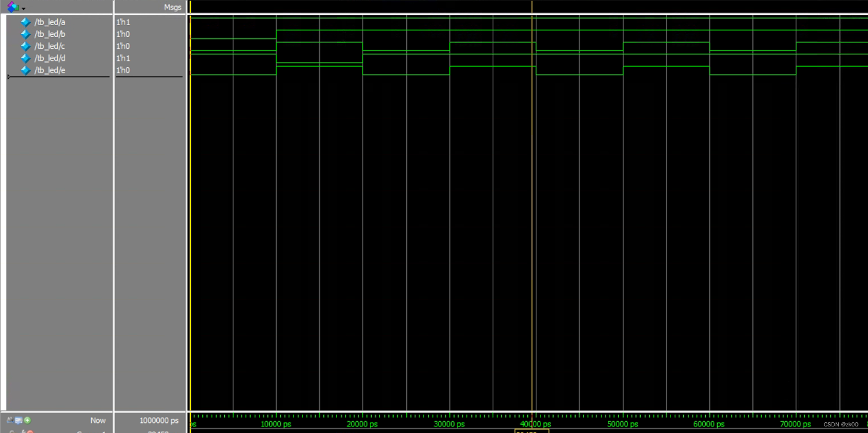Select the /tb_led/c signal name

click(x=50, y=46)
